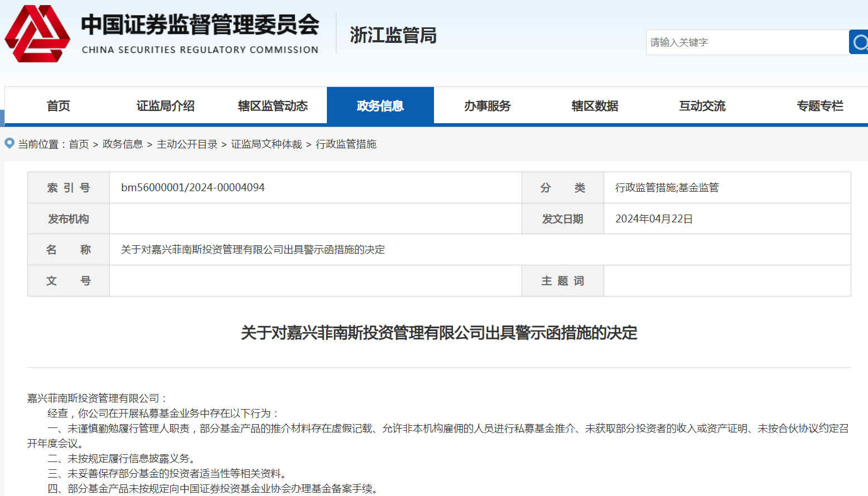The height and width of the screenshot is (496, 868).
Task: Click the 浙江监管局 header title
Action: coord(393,35)
